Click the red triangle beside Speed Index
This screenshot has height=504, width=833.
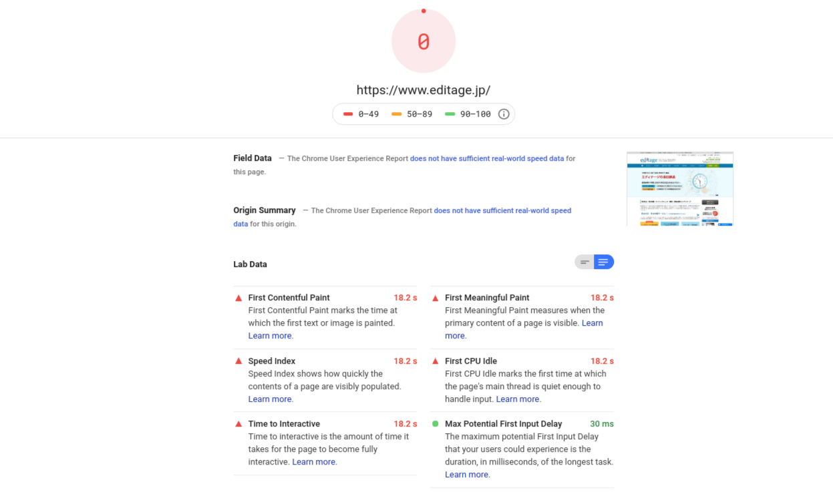(238, 360)
